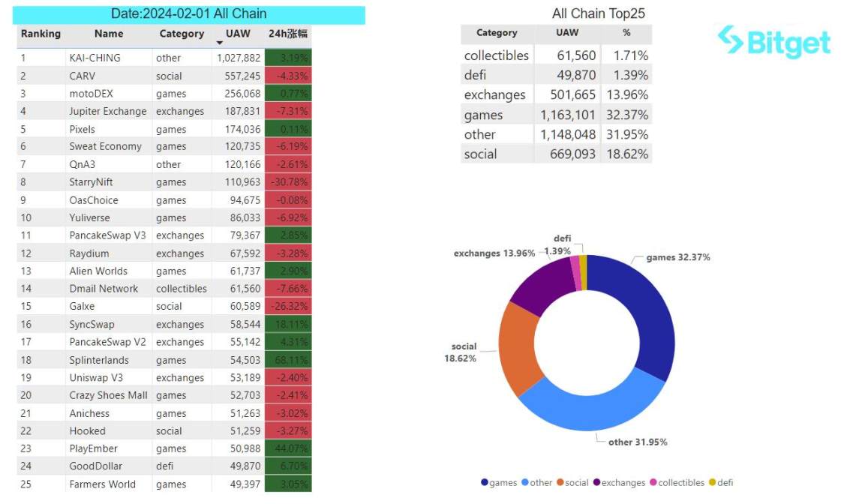This screenshot has height=504, width=853.
Task: Click the Ranking column header
Action: click(x=41, y=34)
